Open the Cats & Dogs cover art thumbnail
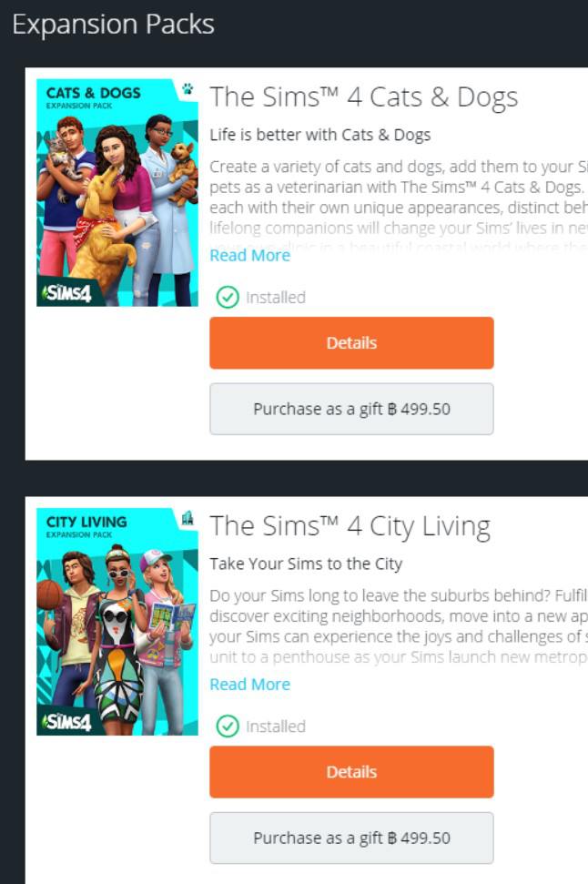Screen dimensions: 588x884 point(117,193)
